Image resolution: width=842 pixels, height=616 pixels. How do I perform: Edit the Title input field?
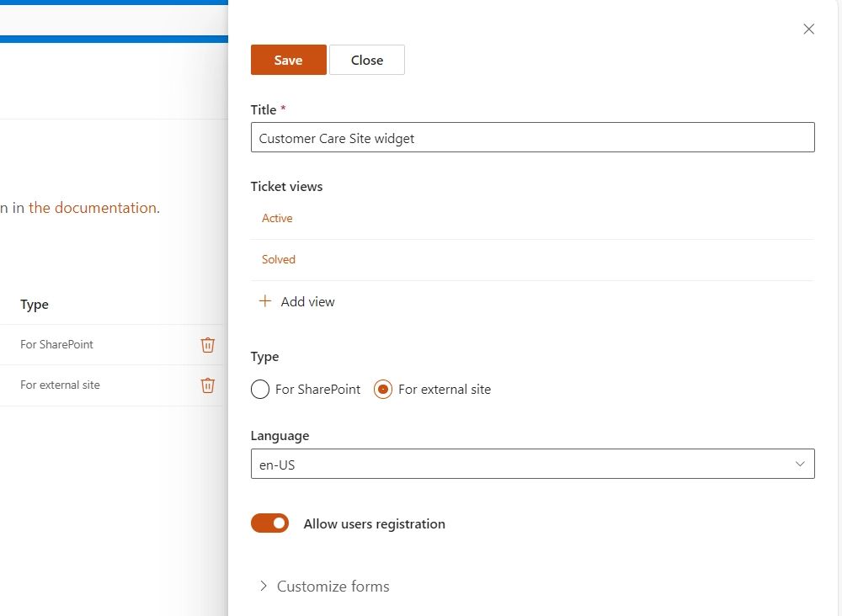[x=533, y=137]
